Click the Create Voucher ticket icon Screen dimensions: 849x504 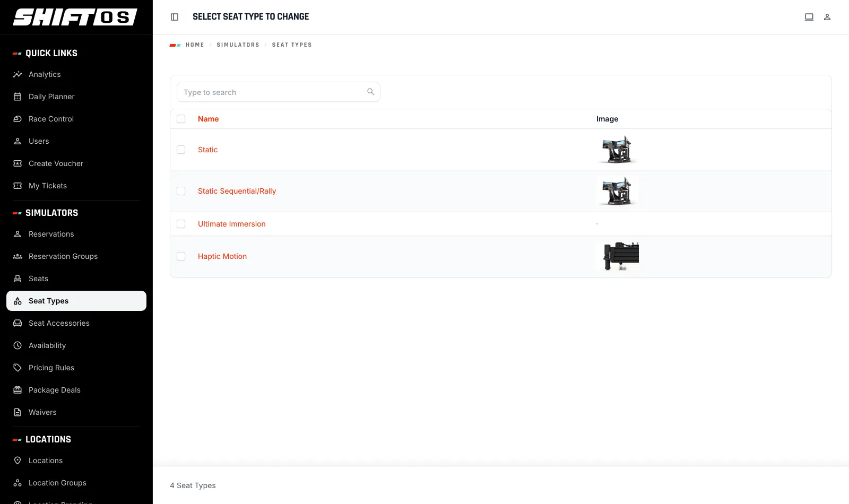[x=18, y=163]
